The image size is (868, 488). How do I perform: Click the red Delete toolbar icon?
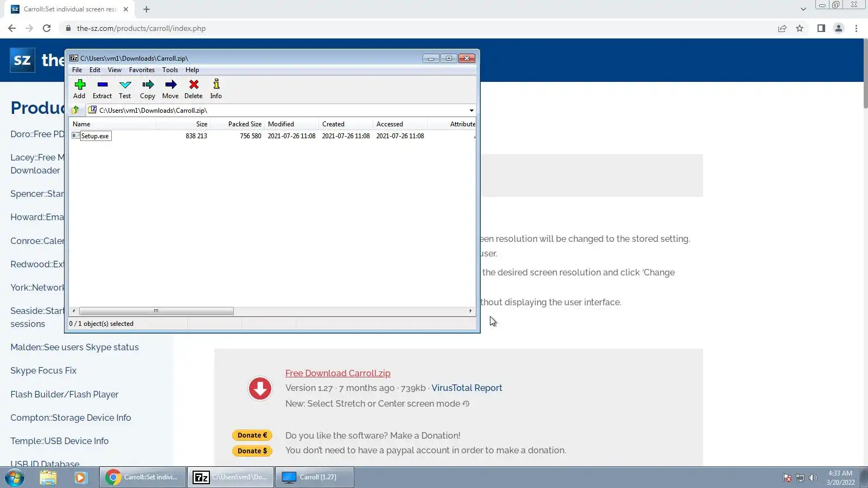193,89
